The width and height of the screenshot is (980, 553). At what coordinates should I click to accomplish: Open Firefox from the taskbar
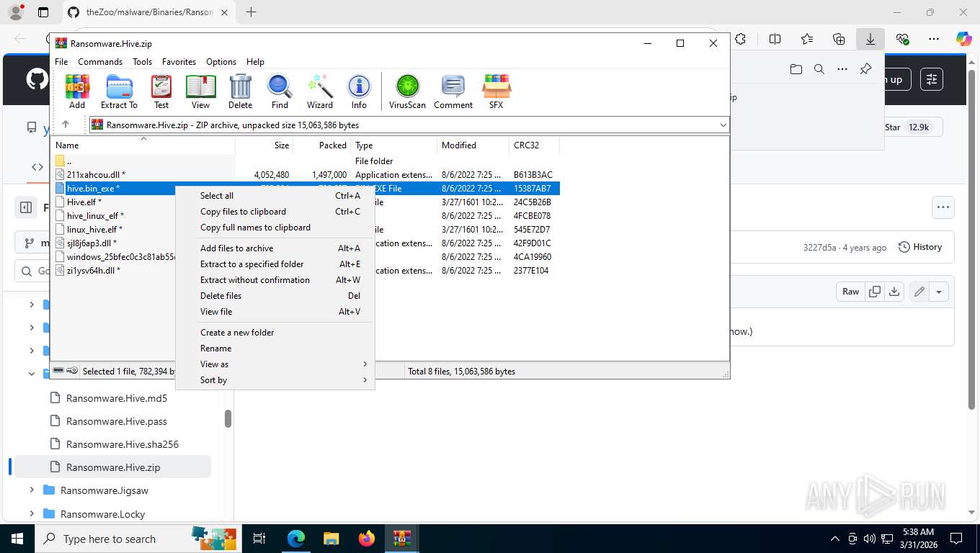(367, 539)
